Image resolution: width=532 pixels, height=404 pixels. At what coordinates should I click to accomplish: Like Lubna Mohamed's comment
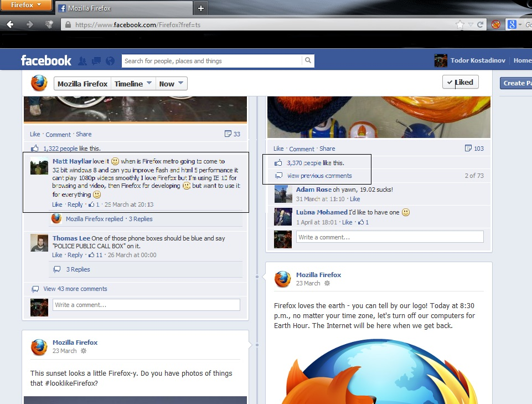click(347, 222)
